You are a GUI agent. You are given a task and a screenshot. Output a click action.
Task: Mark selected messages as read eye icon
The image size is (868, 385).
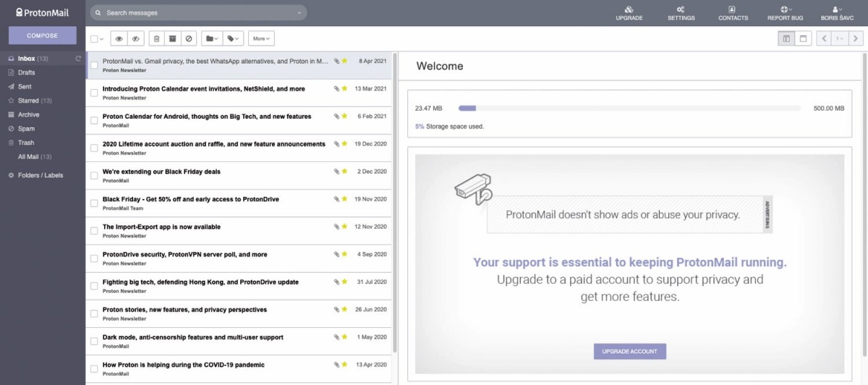(x=119, y=38)
